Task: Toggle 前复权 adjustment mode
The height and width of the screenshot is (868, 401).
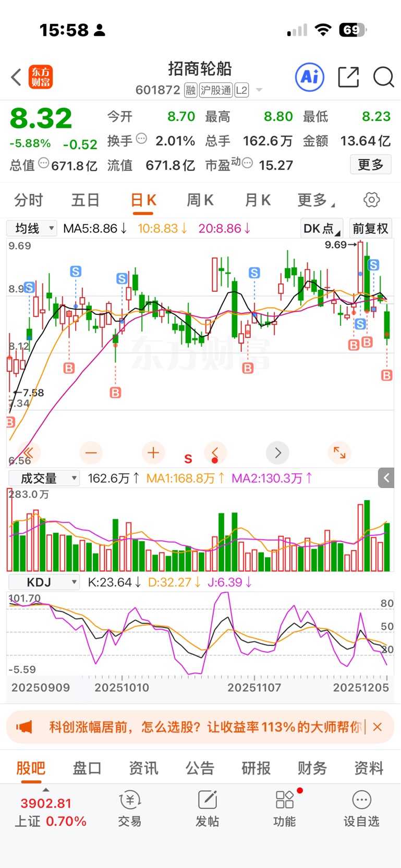Action: point(370,228)
